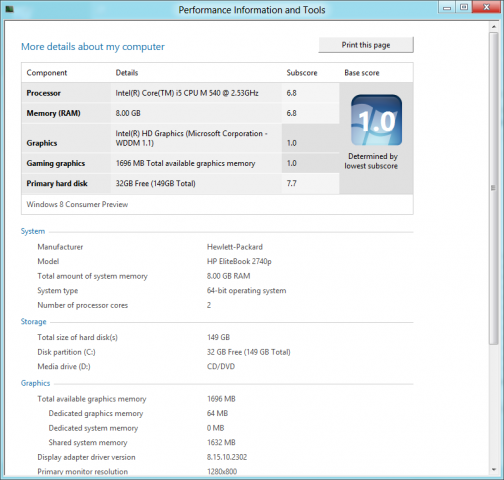
Task: Click the 1280x800 resolution value
Action: [222, 472]
